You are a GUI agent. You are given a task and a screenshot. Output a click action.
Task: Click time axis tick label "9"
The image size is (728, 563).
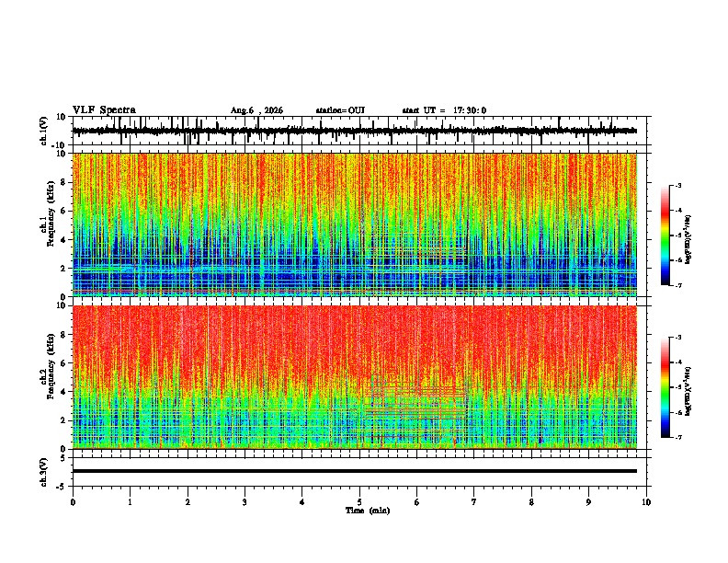(589, 502)
